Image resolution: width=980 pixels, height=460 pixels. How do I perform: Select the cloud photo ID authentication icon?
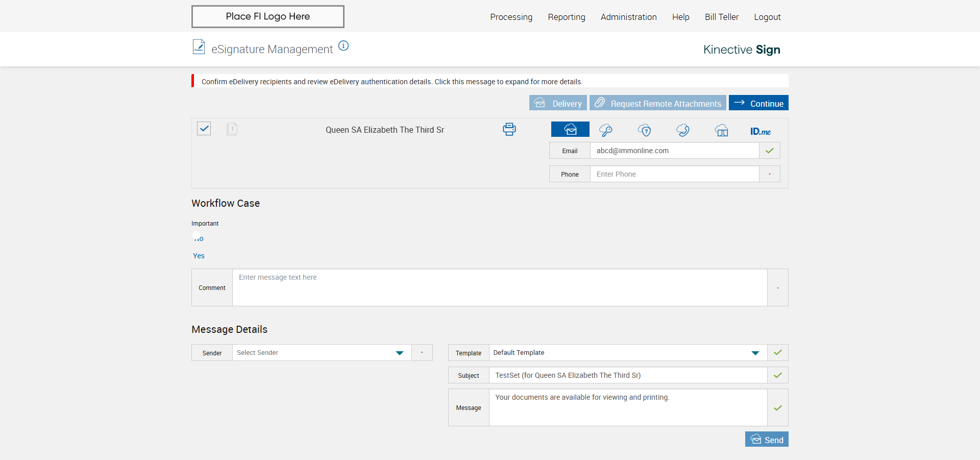coord(721,130)
